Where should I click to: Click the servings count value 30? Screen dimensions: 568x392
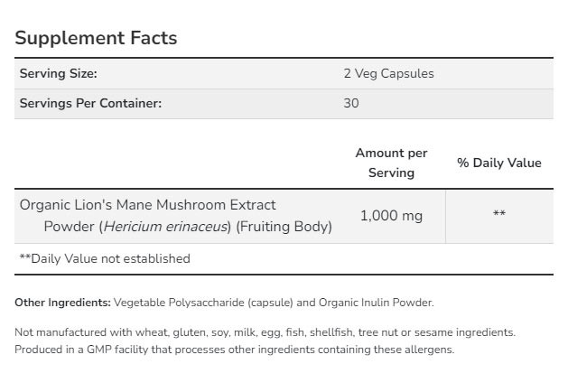pos(350,103)
